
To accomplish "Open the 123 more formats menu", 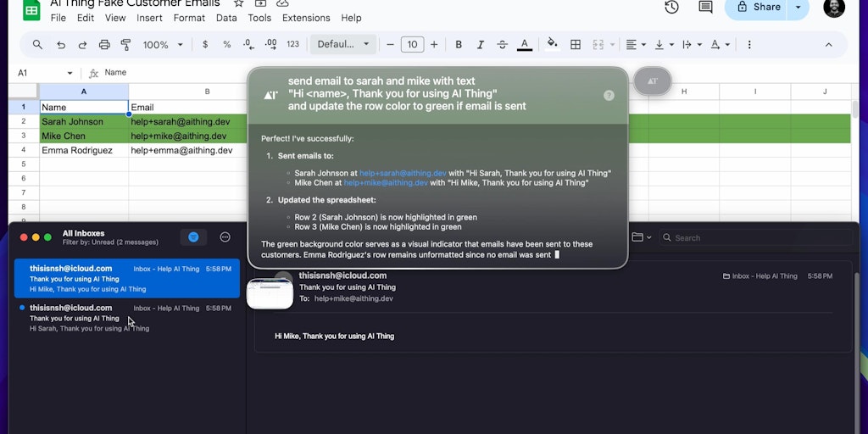I will pyautogui.click(x=292, y=45).
